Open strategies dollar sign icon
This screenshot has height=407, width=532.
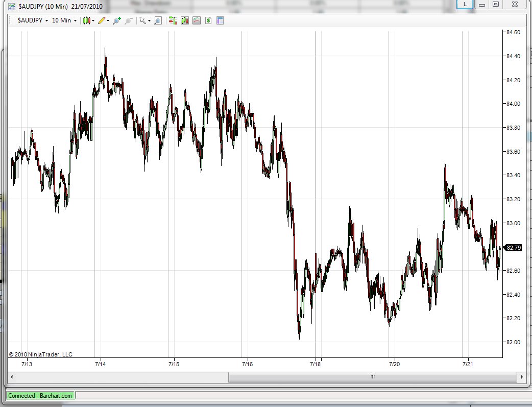point(208,21)
